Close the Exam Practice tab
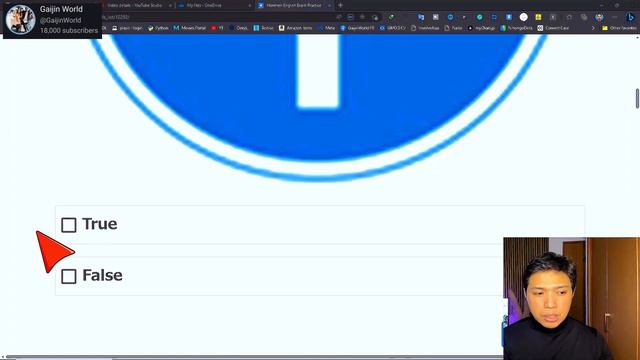Screen dimensions: 640x360 pyautogui.click(x=329, y=5)
